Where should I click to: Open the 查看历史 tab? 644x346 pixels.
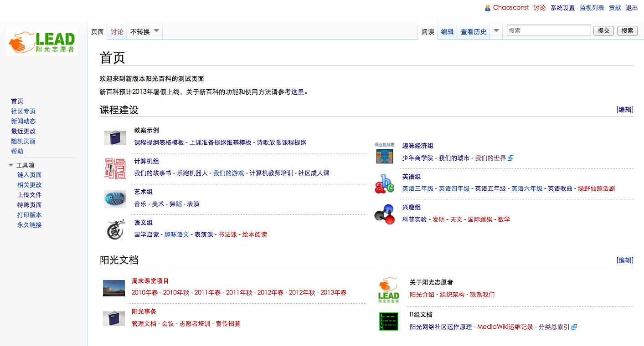click(474, 32)
